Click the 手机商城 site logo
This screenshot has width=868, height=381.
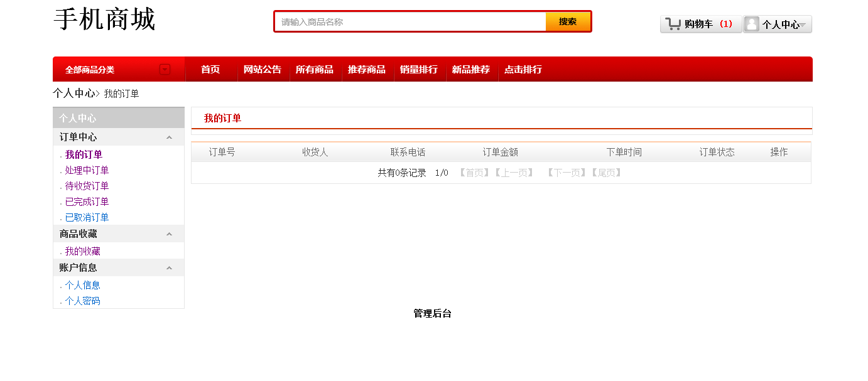click(104, 19)
